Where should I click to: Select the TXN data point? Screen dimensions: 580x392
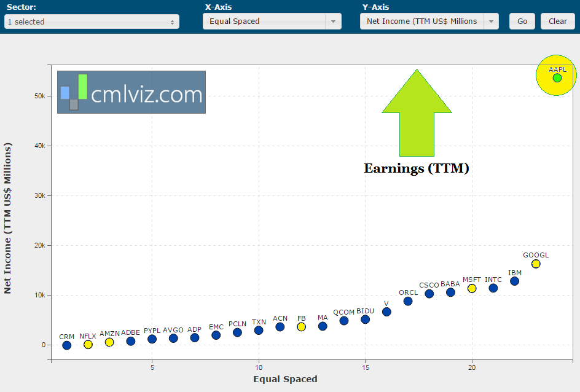pyautogui.click(x=259, y=331)
